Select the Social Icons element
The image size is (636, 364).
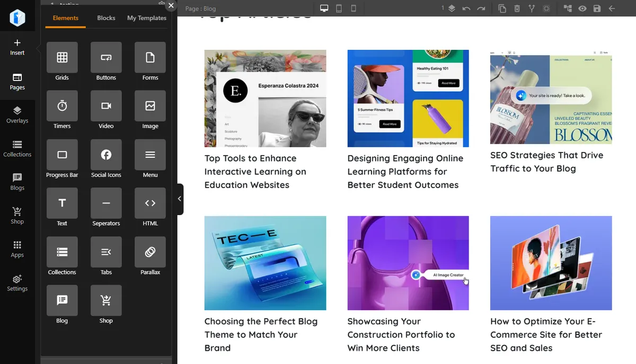click(x=106, y=155)
